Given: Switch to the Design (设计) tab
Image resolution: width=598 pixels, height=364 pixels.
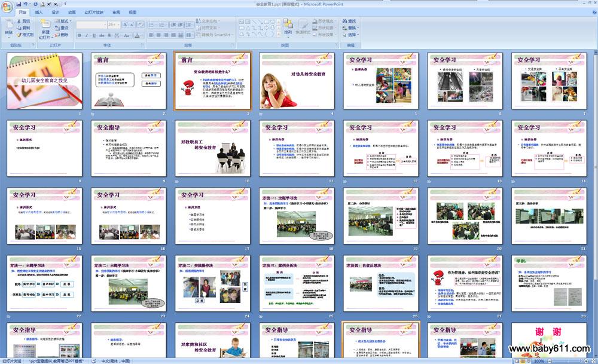Looking at the screenshot, I should coord(55,13).
